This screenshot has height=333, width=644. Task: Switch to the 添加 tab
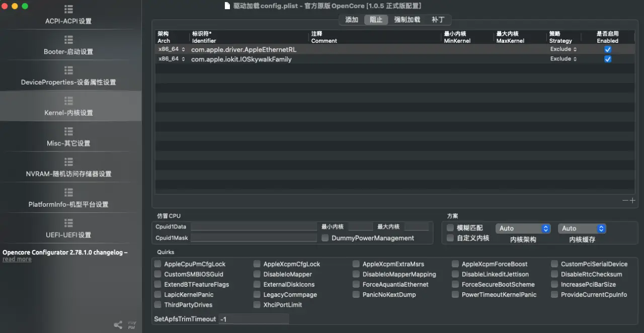(x=352, y=20)
